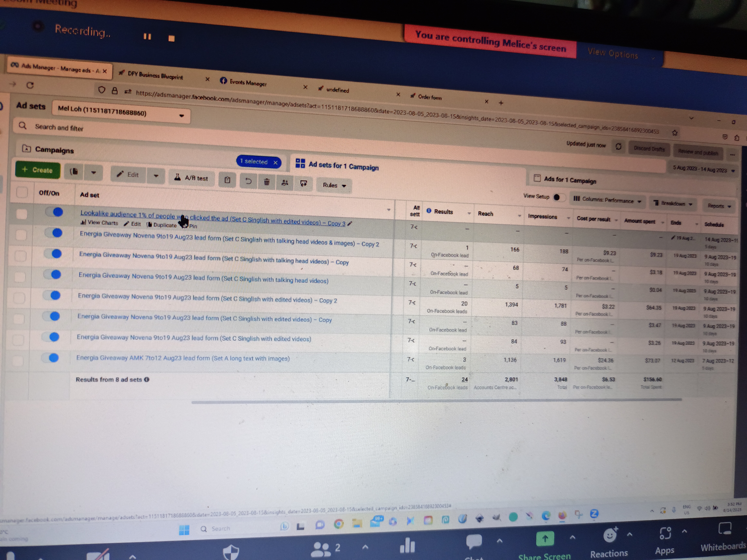Pause the Zoom recording
Screen dimensions: 747x560
(x=147, y=36)
